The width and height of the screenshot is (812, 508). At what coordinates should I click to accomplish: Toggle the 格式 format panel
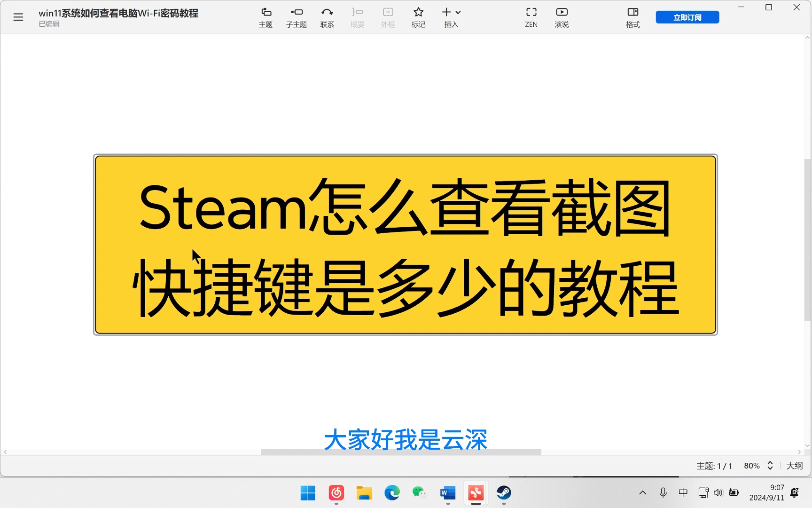click(x=633, y=17)
